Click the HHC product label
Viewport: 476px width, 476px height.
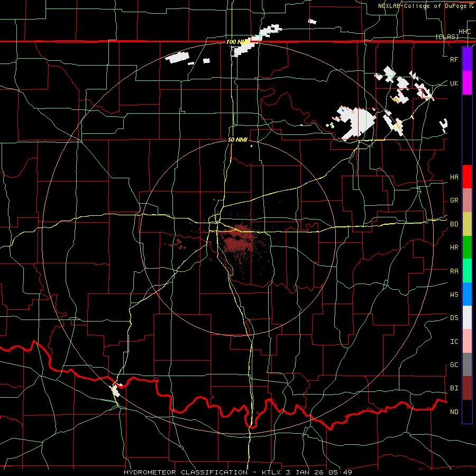464,32
